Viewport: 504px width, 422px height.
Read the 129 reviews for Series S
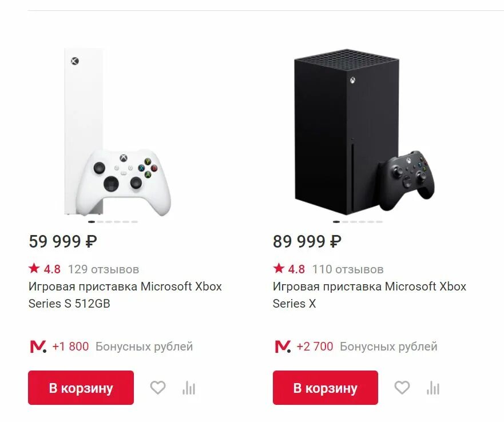pos(104,269)
